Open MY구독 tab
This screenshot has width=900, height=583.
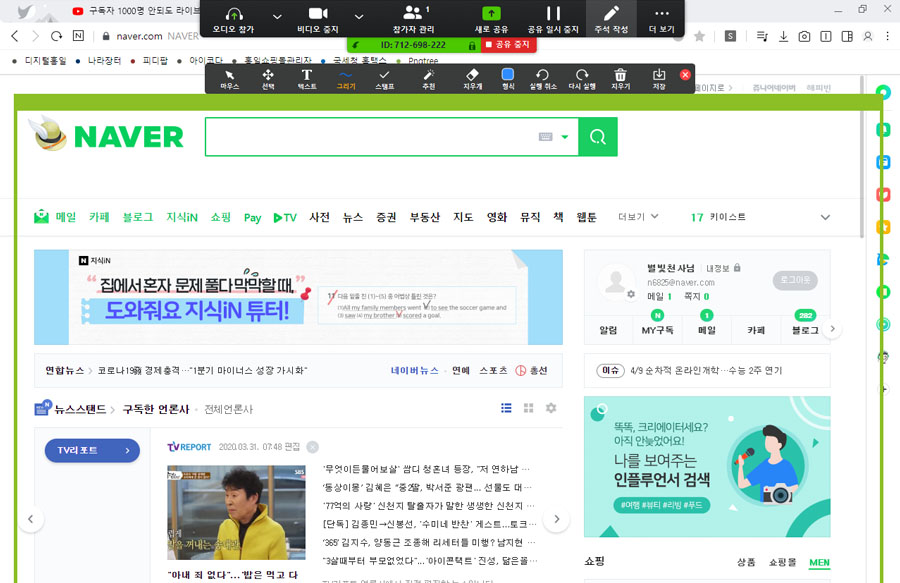pyautogui.click(x=657, y=330)
